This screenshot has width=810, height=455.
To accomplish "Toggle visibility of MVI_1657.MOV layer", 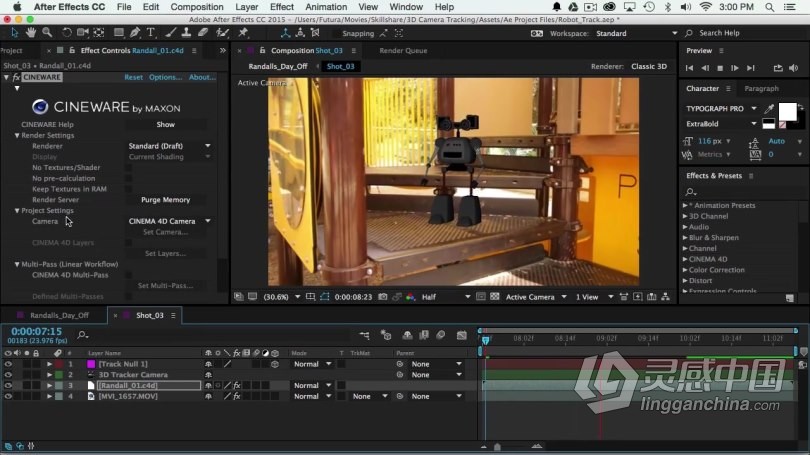I will pos(8,397).
